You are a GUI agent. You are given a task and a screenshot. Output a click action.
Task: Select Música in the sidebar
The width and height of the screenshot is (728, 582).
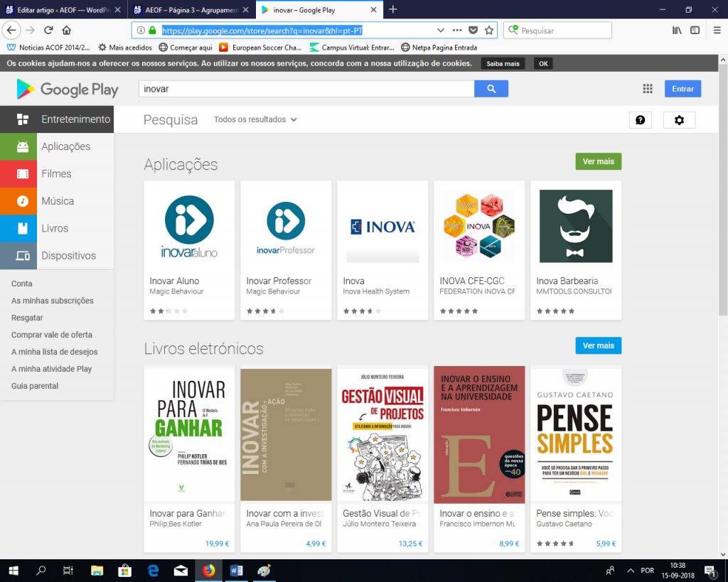point(57,201)
